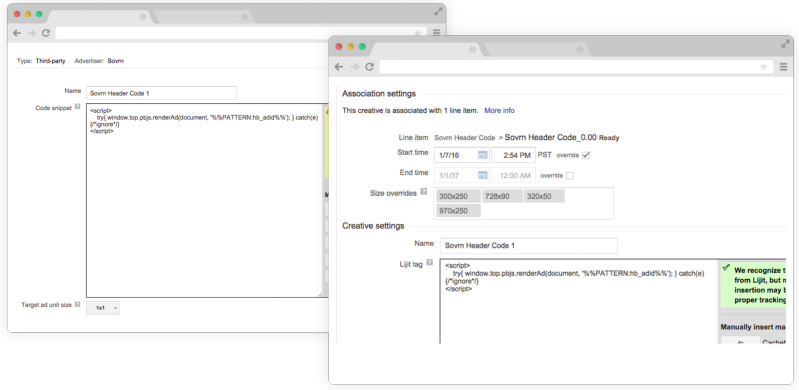Click Creative settings Name field
The width and height of the screenshot is (799, 390).
pos(528,246)
